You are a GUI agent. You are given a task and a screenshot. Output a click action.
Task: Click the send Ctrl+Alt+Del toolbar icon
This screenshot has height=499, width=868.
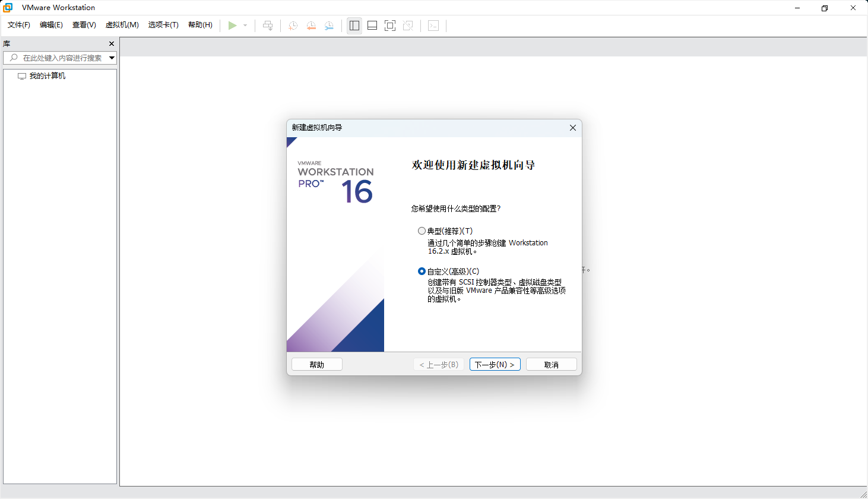click(x=268, y=26)
